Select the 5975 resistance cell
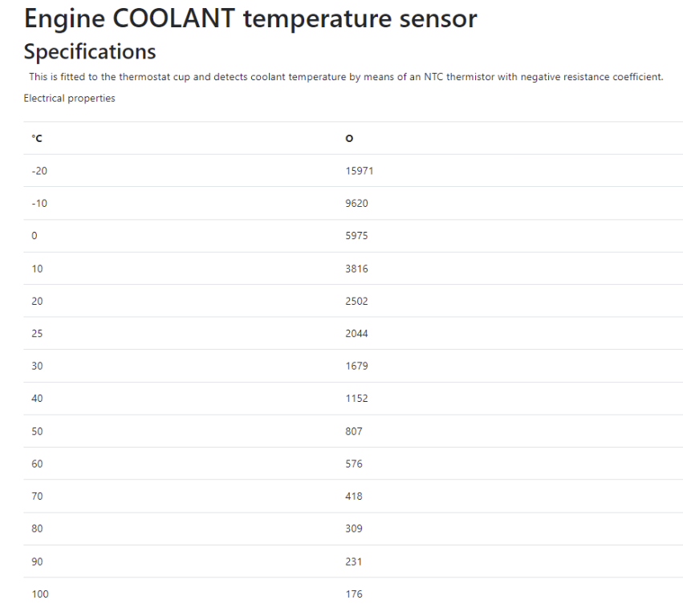Screen dimensions: 683x616 point(356,237)
